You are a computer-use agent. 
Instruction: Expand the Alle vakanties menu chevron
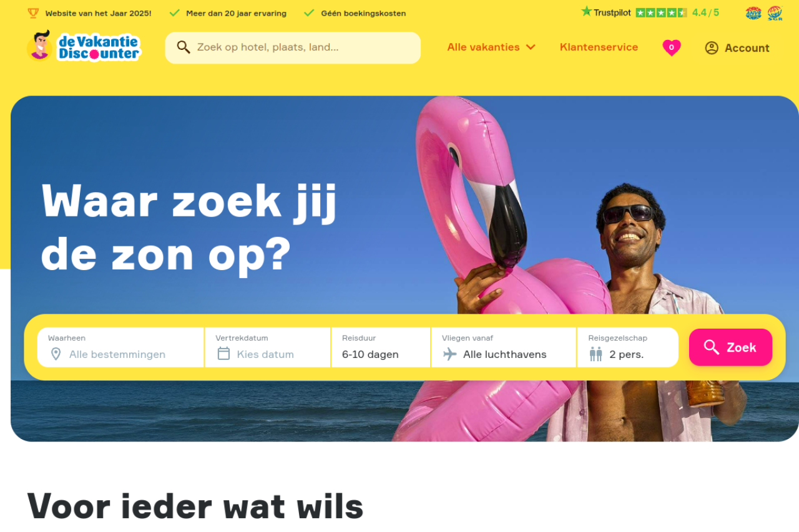pos(531,47)
